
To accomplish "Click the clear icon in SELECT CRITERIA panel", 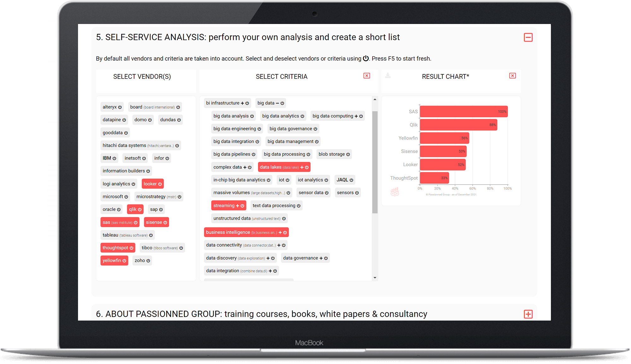I will [367, 76].
